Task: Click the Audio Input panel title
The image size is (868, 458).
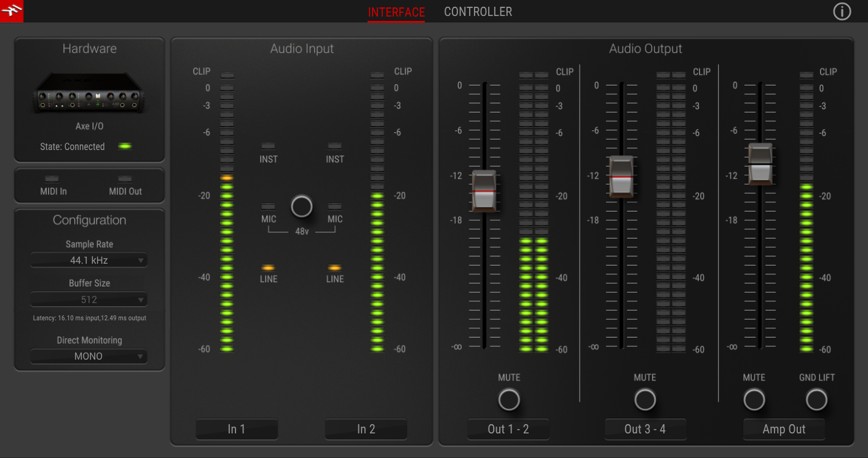Action: point(302,49)
